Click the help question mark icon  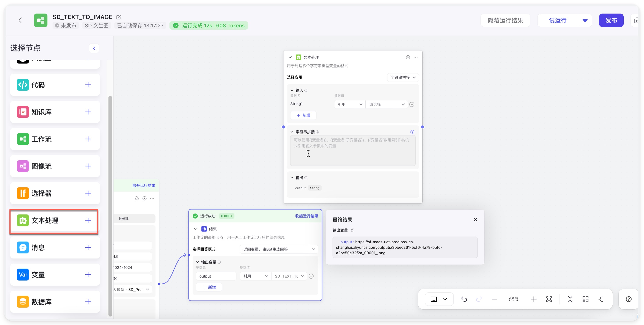tap(629, 299)
